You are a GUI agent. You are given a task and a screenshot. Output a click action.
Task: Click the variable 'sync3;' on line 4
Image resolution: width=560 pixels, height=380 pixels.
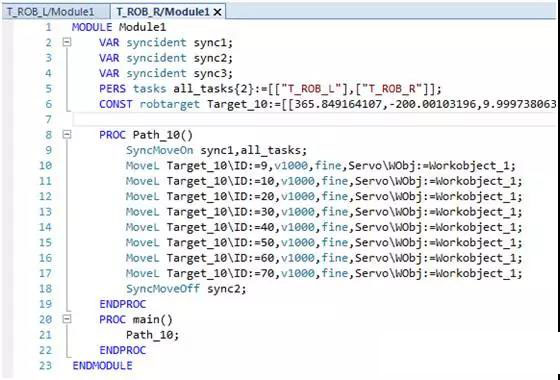point(213,74)
